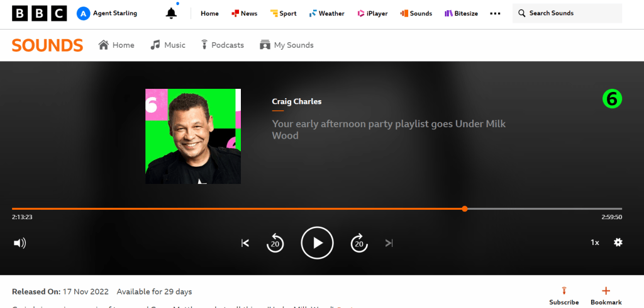Open playback settings gear

click(x=618, y=242)
